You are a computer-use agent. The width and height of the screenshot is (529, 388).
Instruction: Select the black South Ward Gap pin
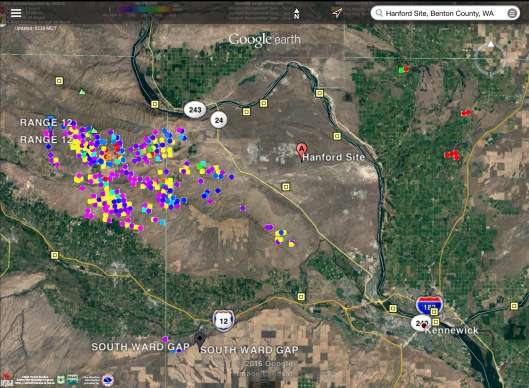pyautogui.click(x=200, y=340)
